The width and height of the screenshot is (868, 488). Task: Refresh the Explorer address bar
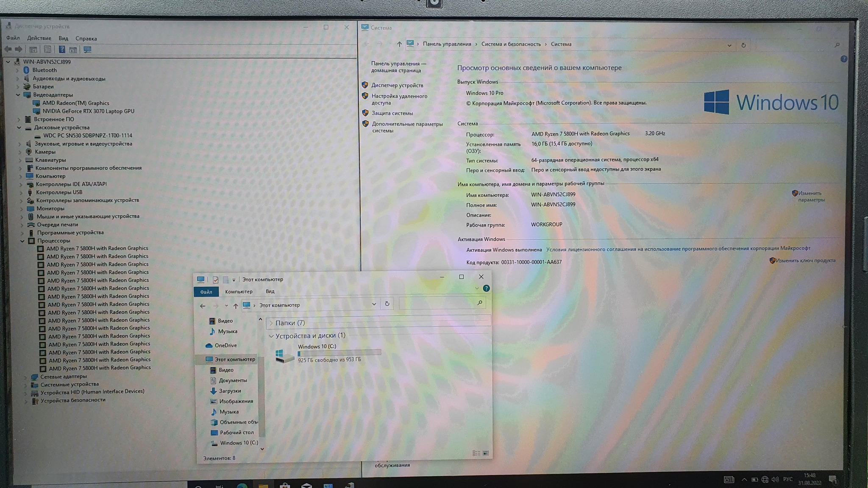click(387, 304)
